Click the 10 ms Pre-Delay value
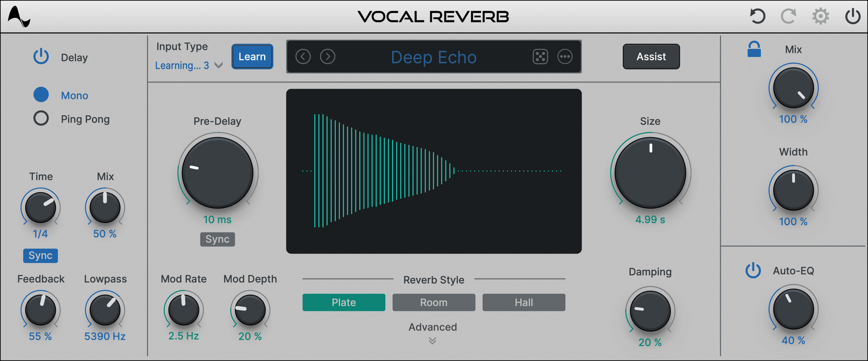Image resolution: width=868 pixels, height=361 pixels. (x=218, y=220)
